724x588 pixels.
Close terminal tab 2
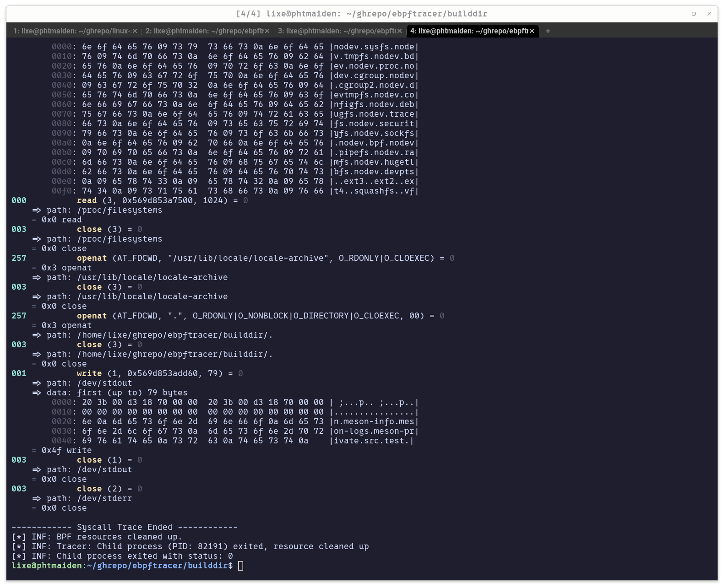point(267,31)
